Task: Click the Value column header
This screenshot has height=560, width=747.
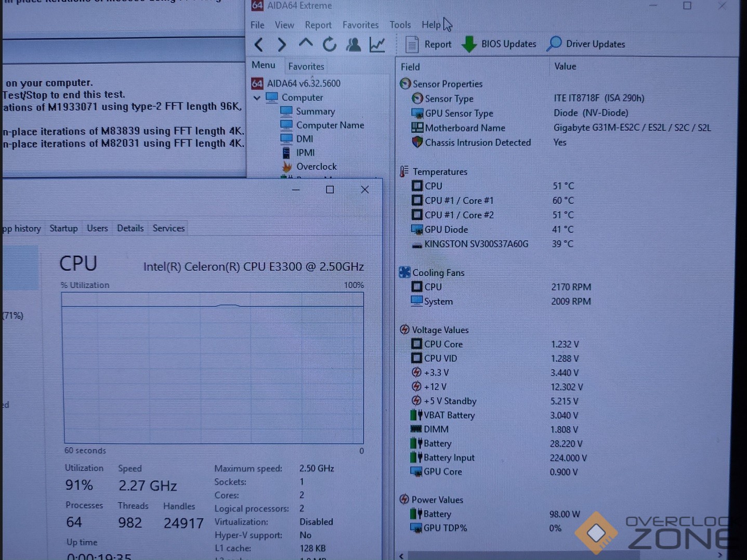Action: coord(565,67)
